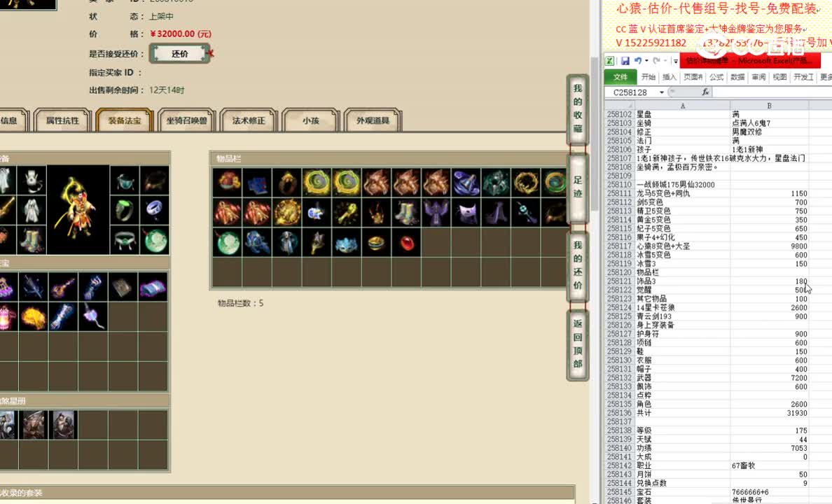Select the golden bowl inventory item
The height and width of the screenshot is (504, 832).
[376, 243]
